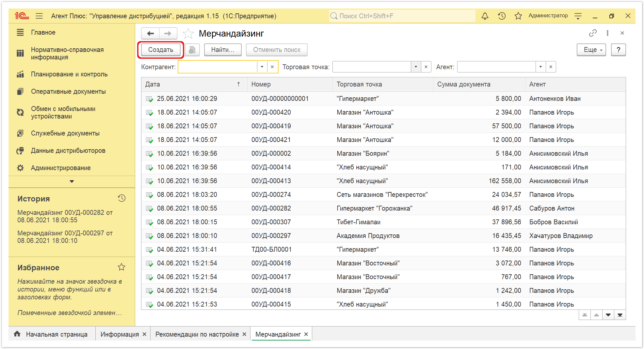Sort list by Дата column header

point(194,84)
